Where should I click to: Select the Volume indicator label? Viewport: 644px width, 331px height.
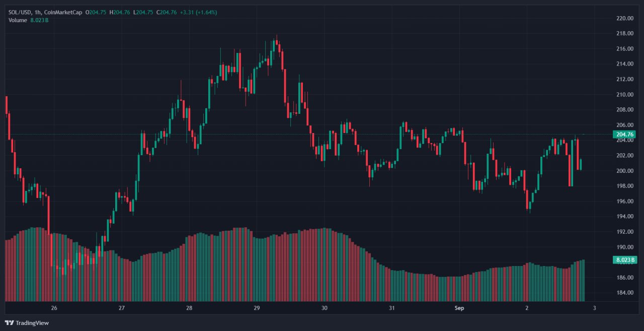(19, 20)
